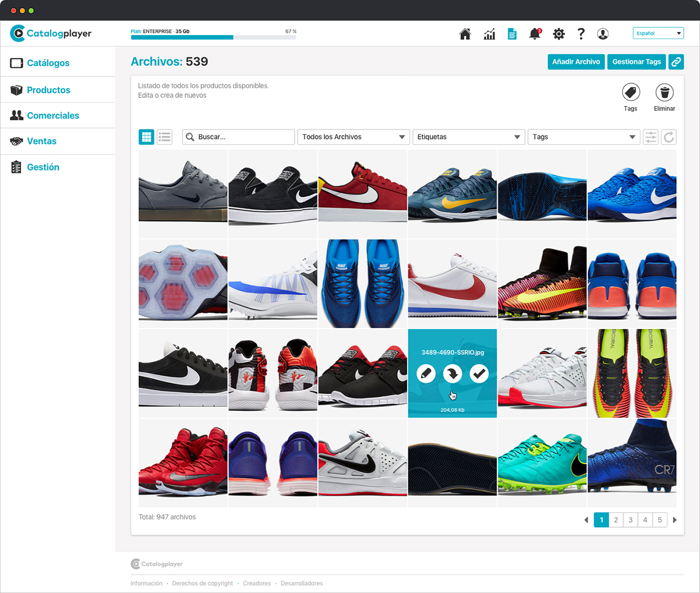Click the search magnifier icon

tap(190, 137)
